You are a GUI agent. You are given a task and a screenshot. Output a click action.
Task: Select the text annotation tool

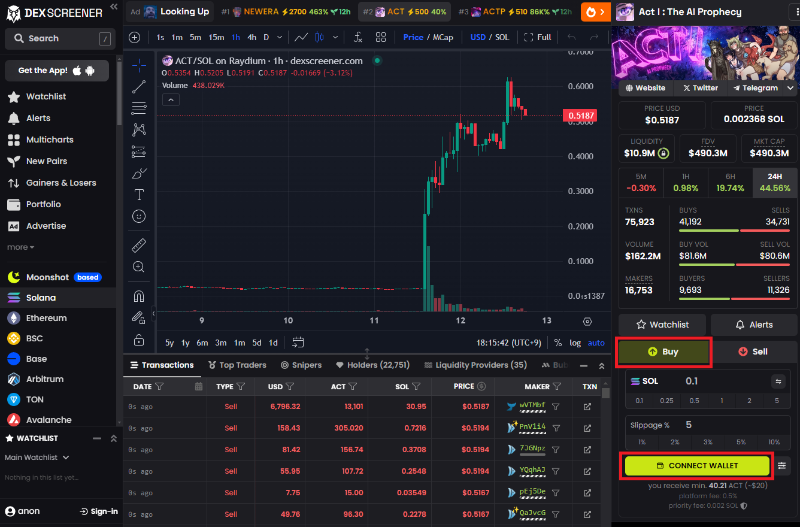click(139, 195)
